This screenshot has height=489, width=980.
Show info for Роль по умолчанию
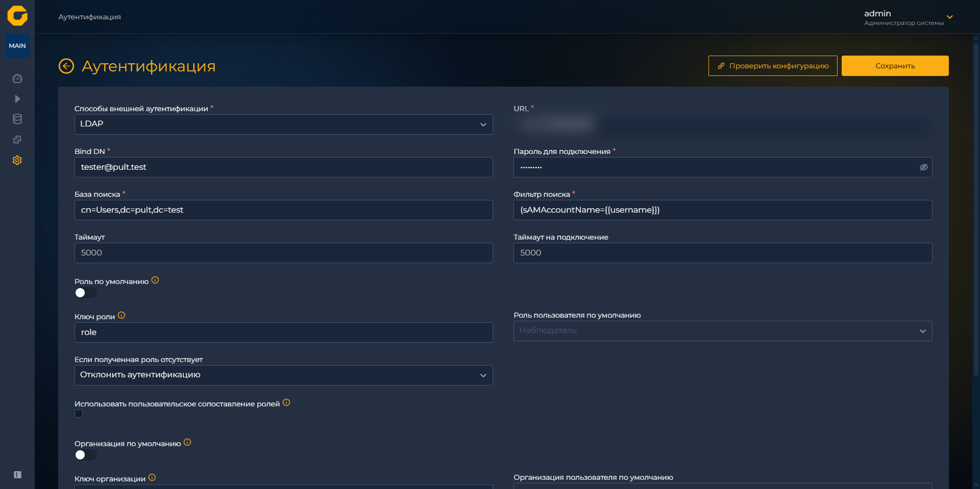click(155, 280)
